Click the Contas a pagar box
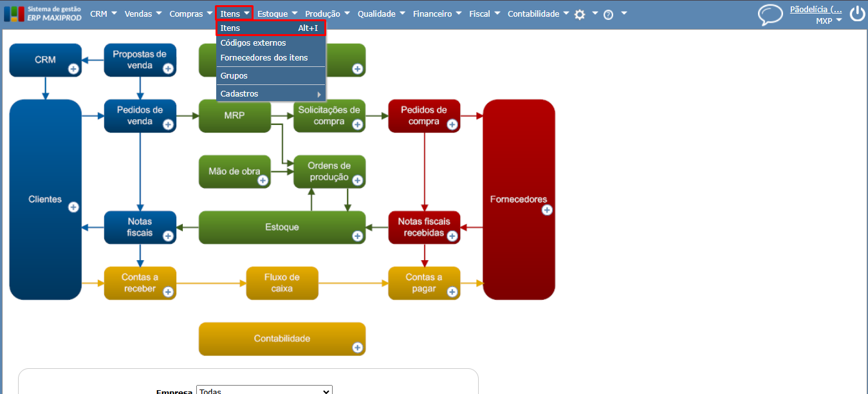The image size is (868, 394). click(x=424, y=283)
